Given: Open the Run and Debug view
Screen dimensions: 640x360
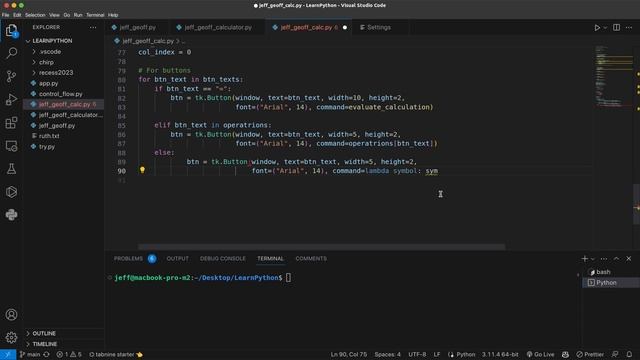Looking at the screenshot, I should [x=11, y=99].
